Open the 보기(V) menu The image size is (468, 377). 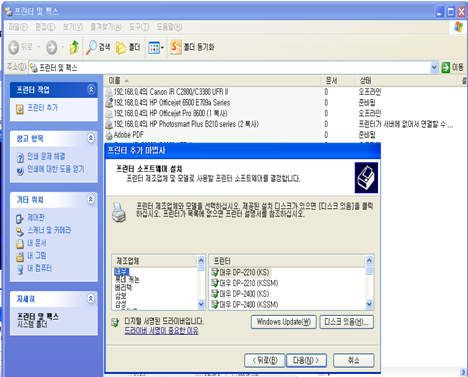tap(73, 27)
